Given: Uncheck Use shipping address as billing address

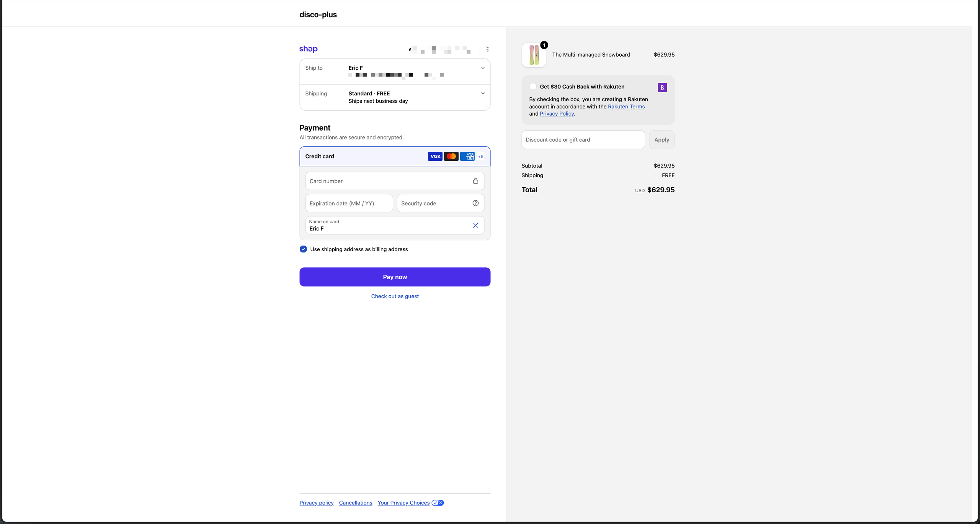Looking at the screenshot, I should (303, 249).
